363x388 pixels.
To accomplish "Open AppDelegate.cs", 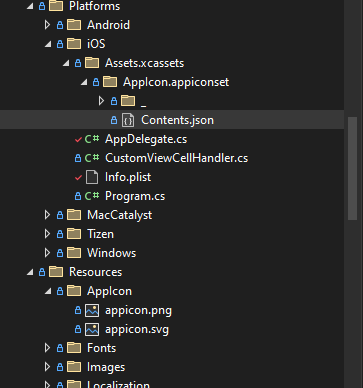I will coord(146,139).
